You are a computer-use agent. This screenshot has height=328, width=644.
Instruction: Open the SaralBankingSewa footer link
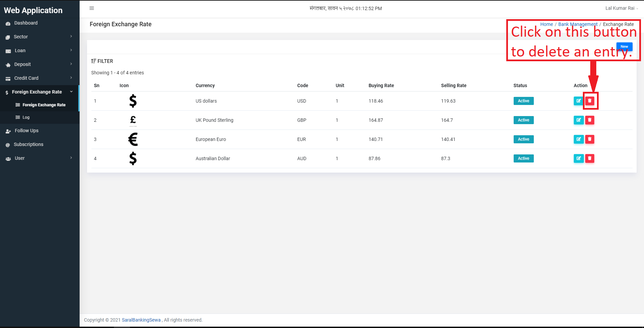(x=141, y=320)
